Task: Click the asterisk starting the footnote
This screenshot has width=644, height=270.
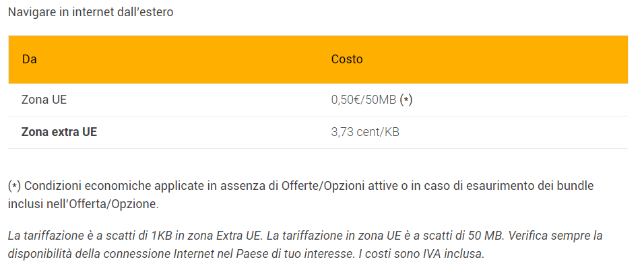Action: [x=14, y=186]
